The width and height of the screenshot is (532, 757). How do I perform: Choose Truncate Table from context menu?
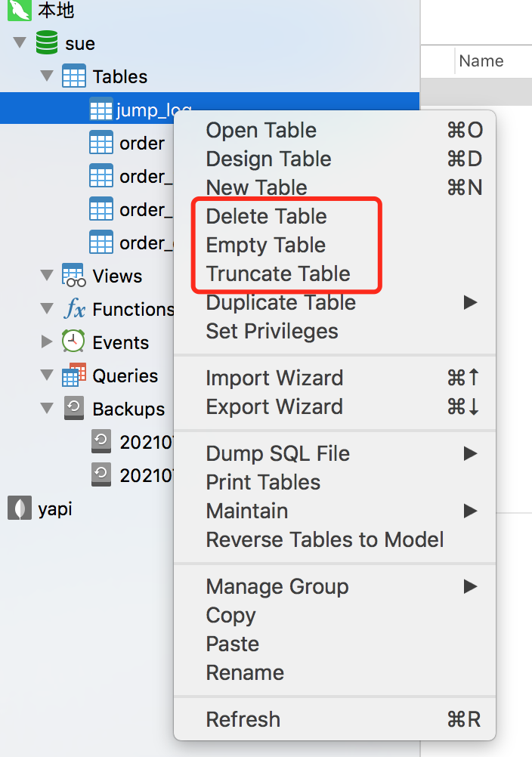click(278, 273)
